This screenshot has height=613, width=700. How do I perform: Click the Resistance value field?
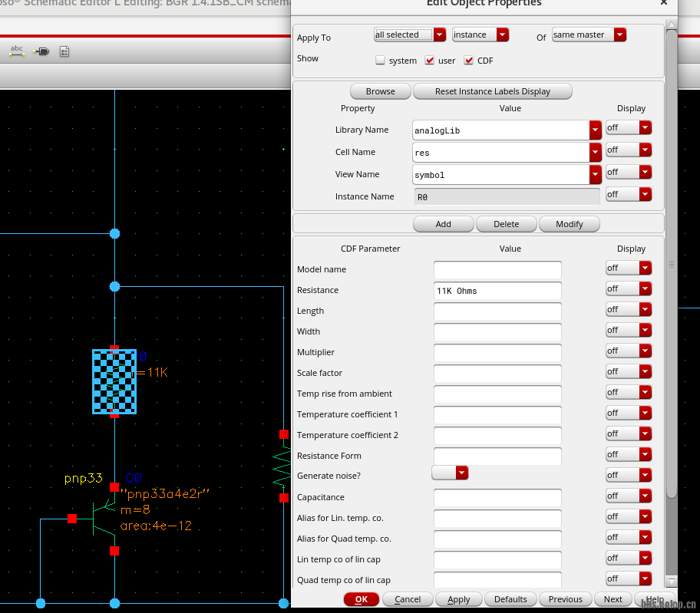(497, 291)
